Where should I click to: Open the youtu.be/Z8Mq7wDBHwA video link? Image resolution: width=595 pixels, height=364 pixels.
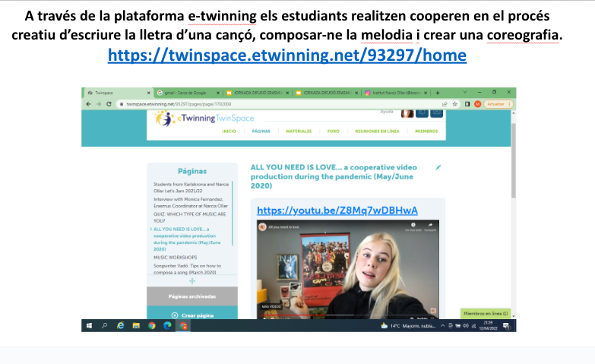pos(337,210)
